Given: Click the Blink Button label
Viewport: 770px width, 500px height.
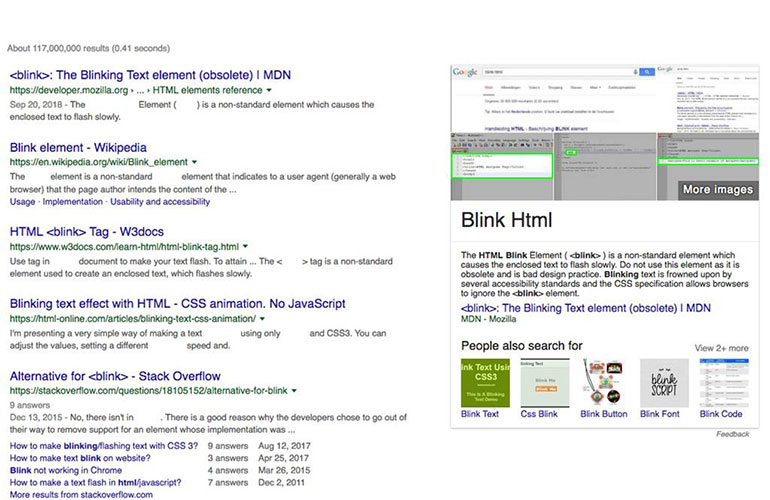Looking at the screenshot, I should click(604, 414).
